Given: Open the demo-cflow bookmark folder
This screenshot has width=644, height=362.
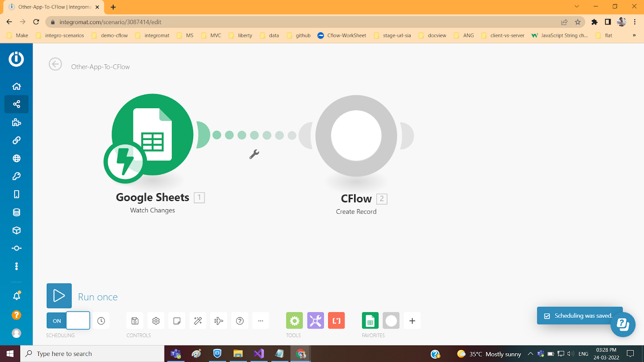Looking at the screenshot, I should (x=110, y=35).
